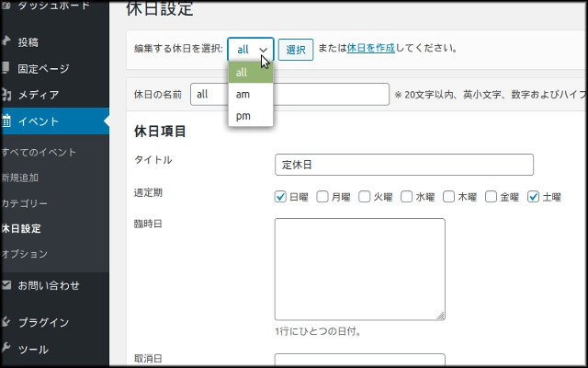
Task: Open メディア in the sidebar
Action: pos(39,95)
